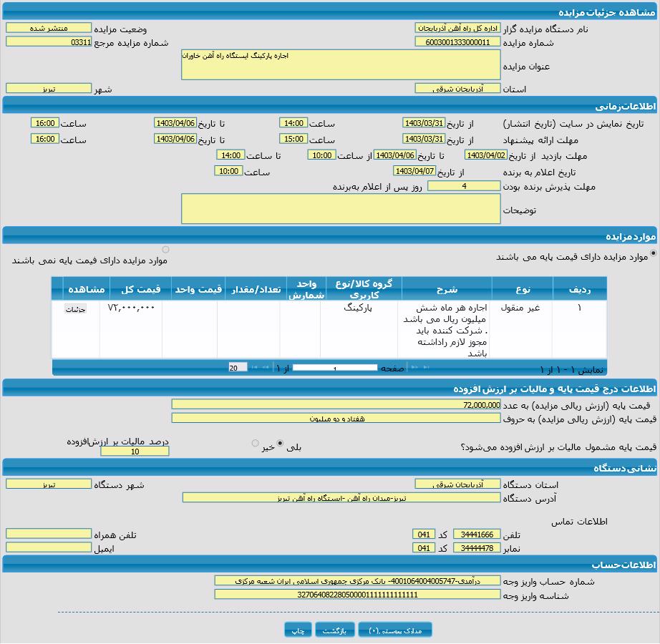Click the شماره مزایده field
The height and width of the screenshot is (644, 660).
[457, 42]
